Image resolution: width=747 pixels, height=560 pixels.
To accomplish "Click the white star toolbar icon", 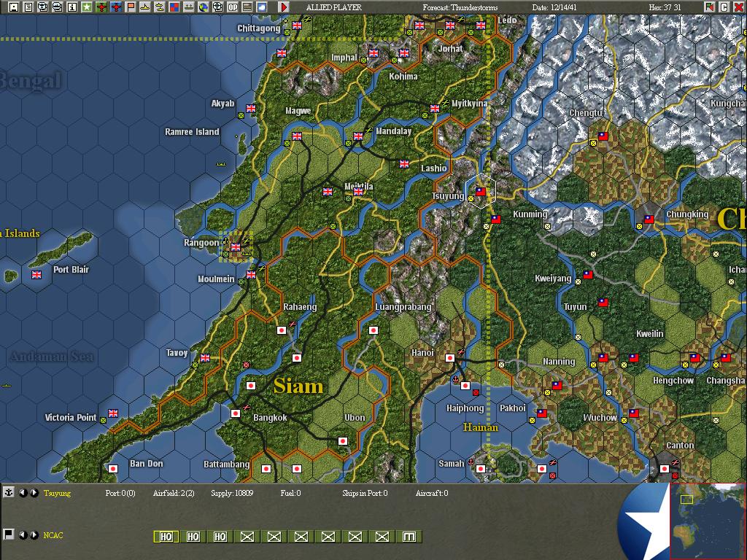I will 86,7.
